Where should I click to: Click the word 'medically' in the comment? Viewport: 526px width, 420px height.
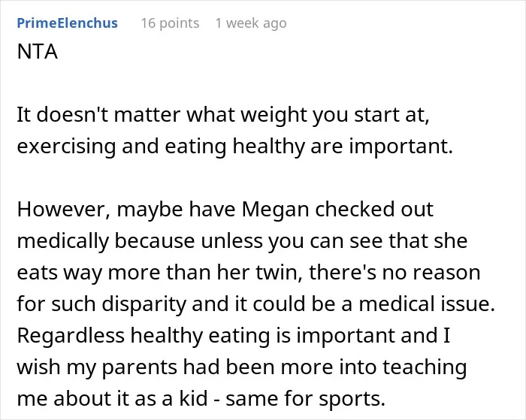point(63,241)
